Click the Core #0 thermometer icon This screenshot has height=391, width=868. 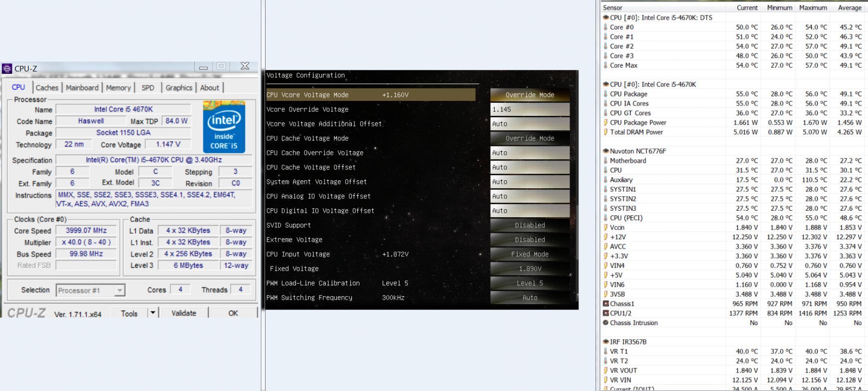605,27
